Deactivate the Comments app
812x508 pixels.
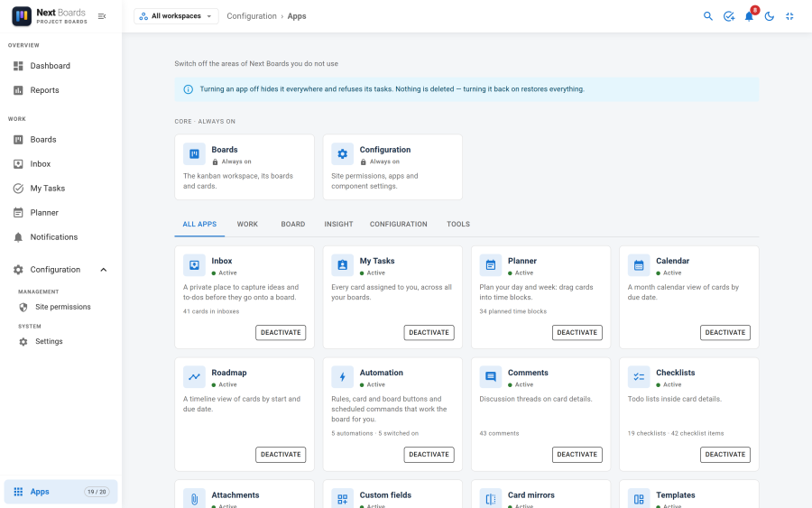click(x=577, y=455)
